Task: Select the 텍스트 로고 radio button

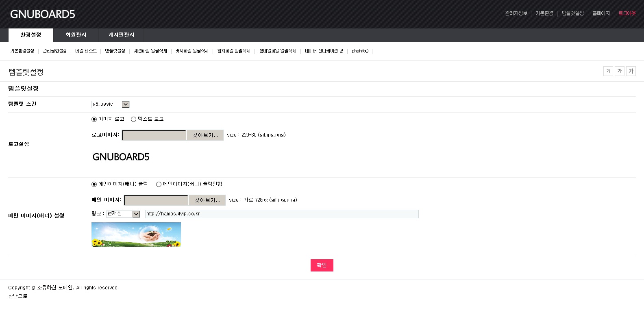Action: tap(133, 119)
